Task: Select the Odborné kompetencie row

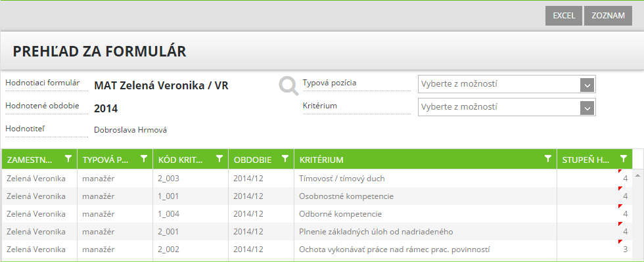Action: click(317, 214)
